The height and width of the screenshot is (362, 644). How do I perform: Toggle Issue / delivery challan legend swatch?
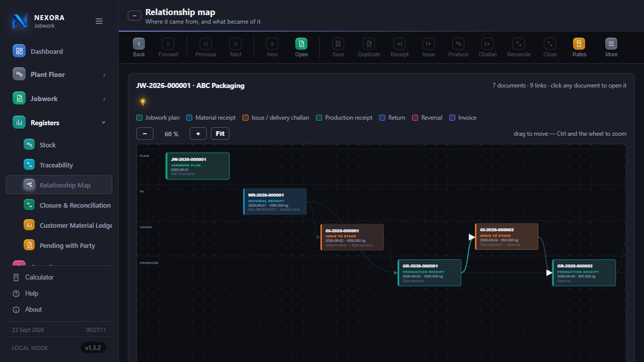246,118
